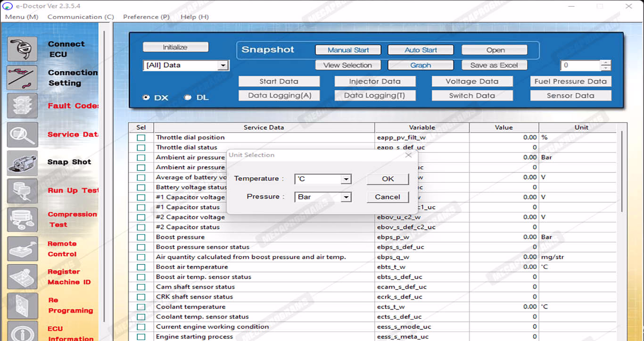Expand the Pressure unit dropdown
Image resolution: width=644 pixels, height=341 pixels.
pyautogui.click(x=347, y=197)
